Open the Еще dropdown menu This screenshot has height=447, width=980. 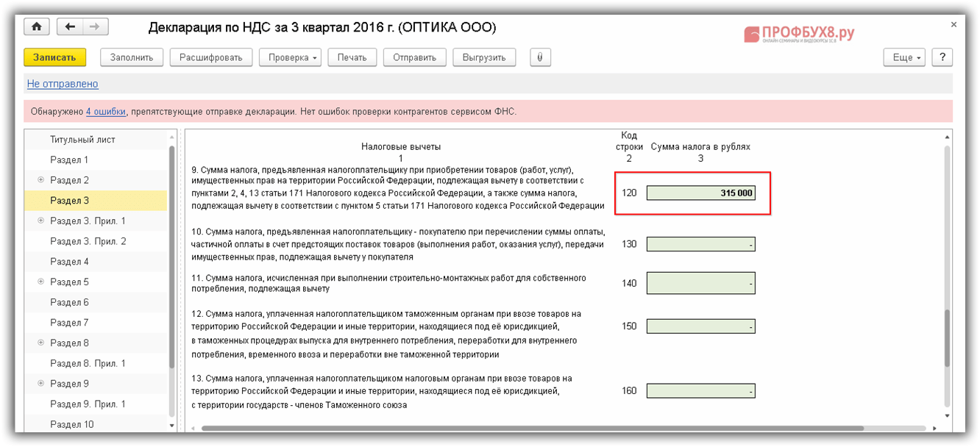click(x=903, y=57)
